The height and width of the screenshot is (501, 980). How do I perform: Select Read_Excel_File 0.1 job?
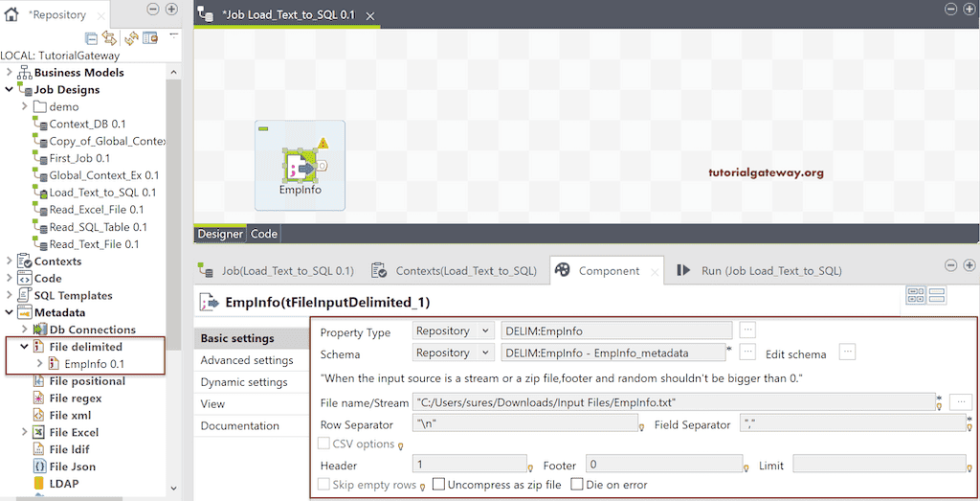point(97,210)
